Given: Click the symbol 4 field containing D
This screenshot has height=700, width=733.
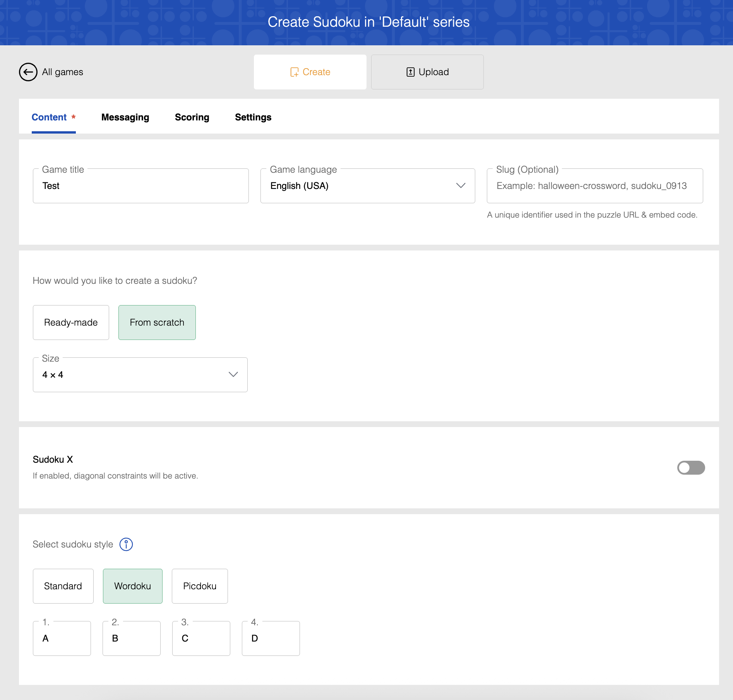Looking at the screenshot, I should point(271,638).
